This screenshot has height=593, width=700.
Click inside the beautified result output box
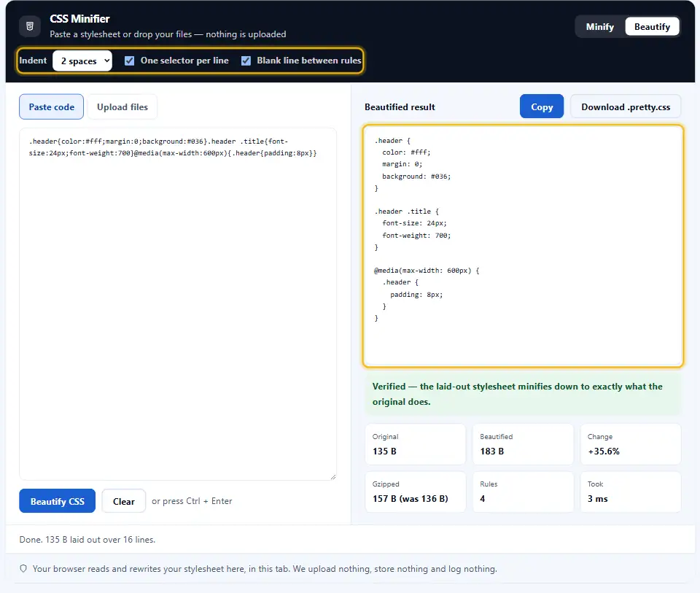coord(523,246)
